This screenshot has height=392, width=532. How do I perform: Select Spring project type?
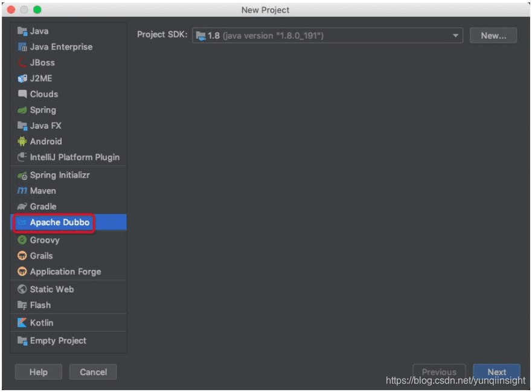[68, 110]
